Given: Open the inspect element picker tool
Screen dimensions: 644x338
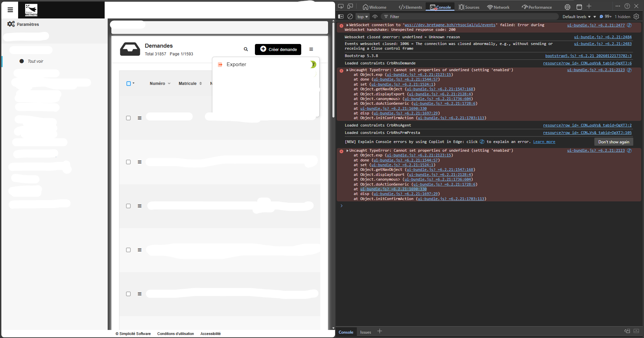Looking at the screenshot, I should pyautogui.click(x=341, y=6).
